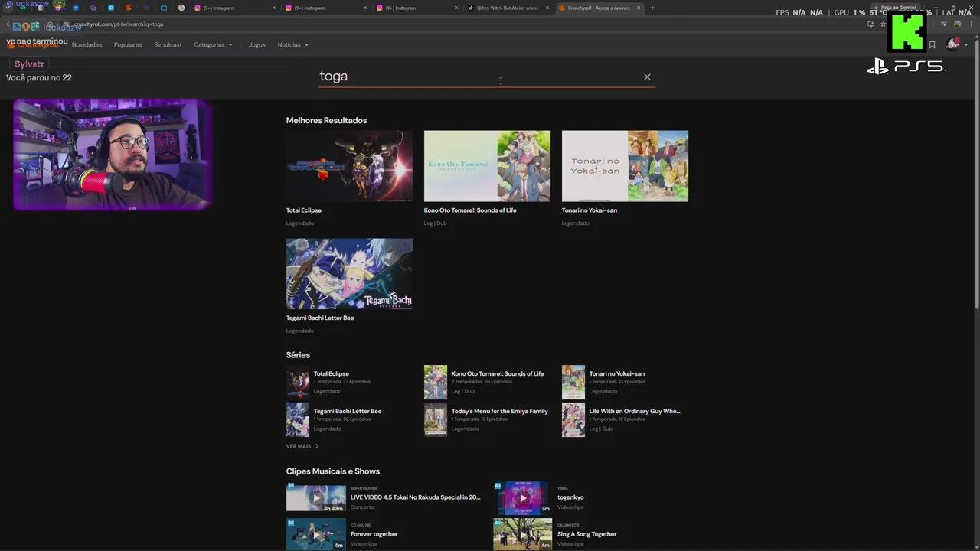Image resolution: width=980 pixels, height=551 pixels.
Task: Open the LIVE VIDEO 4.5 Tokai No Rakuda Special title
Action: click(415, 497)
